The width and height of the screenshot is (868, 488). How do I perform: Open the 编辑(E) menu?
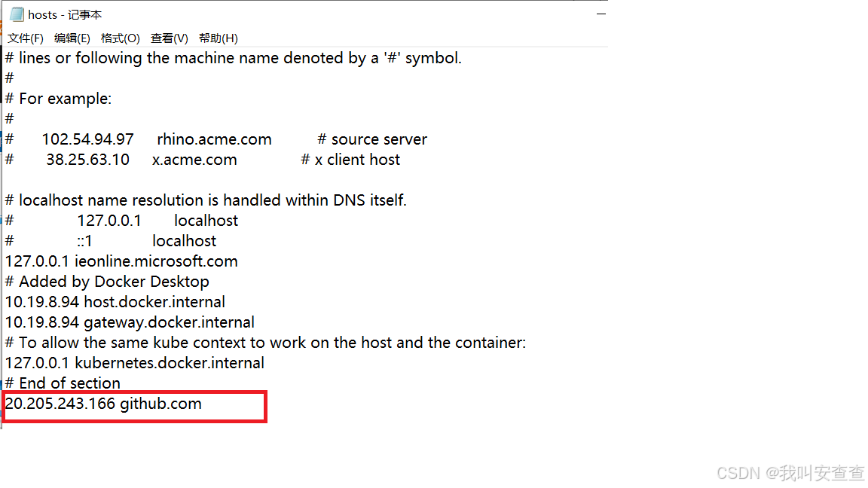pyautogui.click(x=72, y=38)
